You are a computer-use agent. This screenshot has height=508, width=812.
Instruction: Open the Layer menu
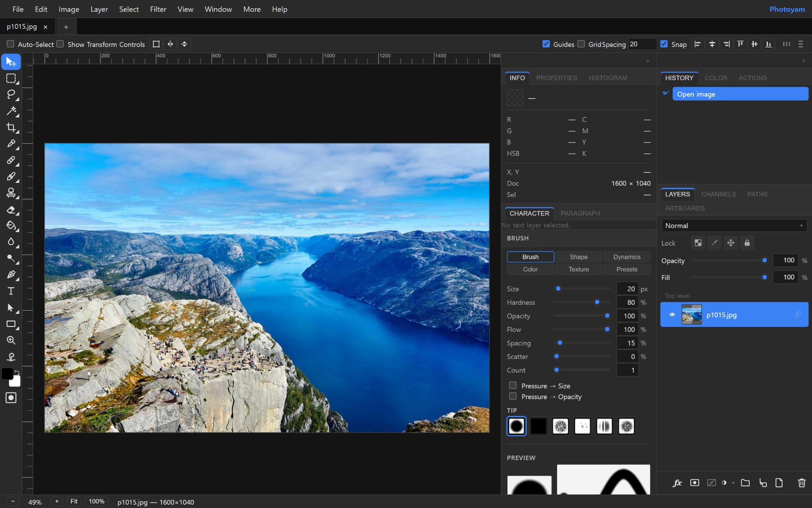tap(99, 9)
